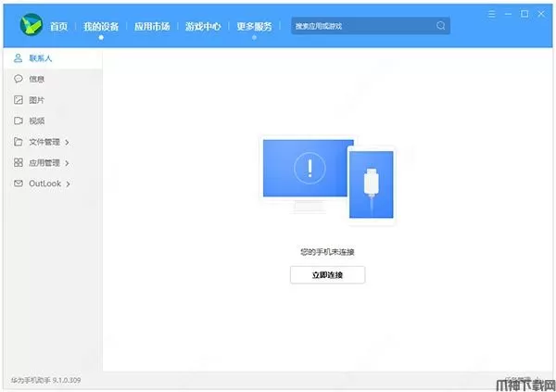Expand the 应用管理 chevron
This screenshot has width=556, height=392.
67,163
